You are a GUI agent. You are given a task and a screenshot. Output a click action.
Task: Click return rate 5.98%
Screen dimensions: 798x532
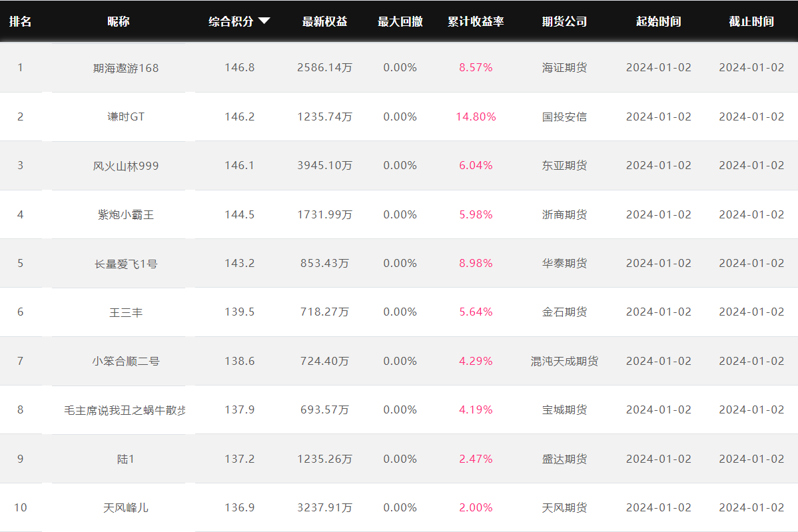[476, 214]
